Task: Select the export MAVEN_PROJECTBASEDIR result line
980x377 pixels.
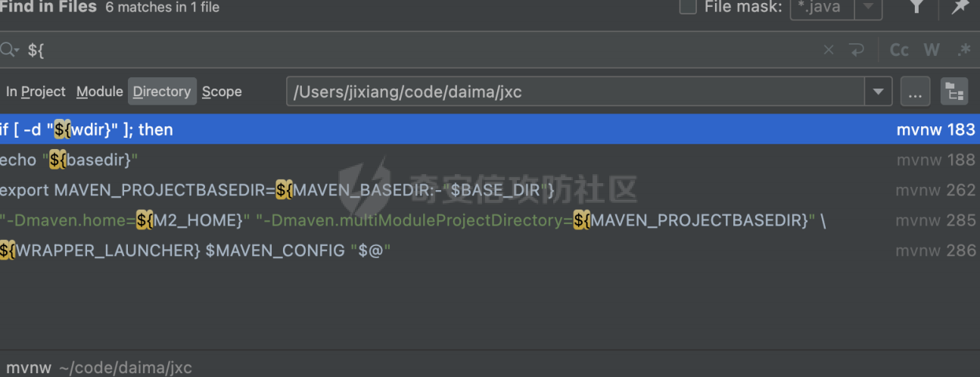Action: click(490, 190)
